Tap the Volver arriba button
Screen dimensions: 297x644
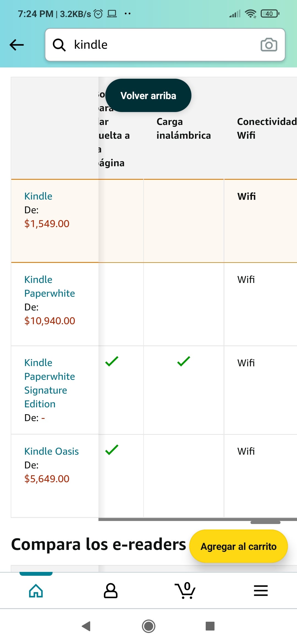[148, 95]
